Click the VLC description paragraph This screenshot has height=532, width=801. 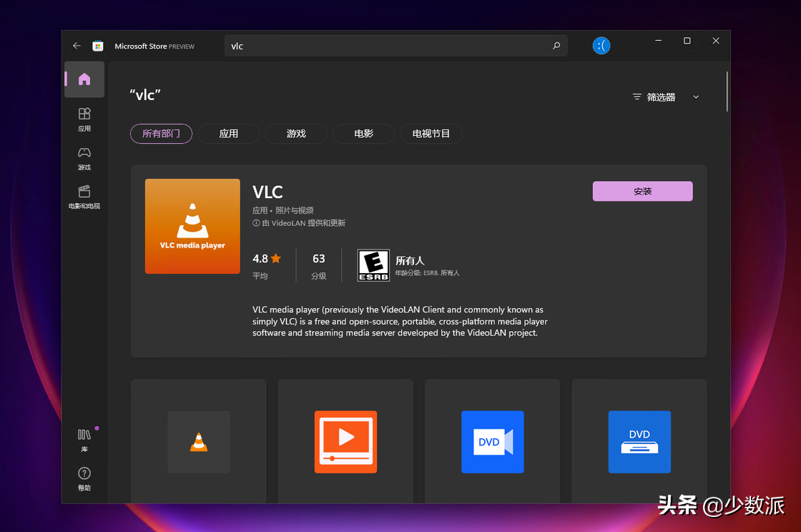click(400, 321)
